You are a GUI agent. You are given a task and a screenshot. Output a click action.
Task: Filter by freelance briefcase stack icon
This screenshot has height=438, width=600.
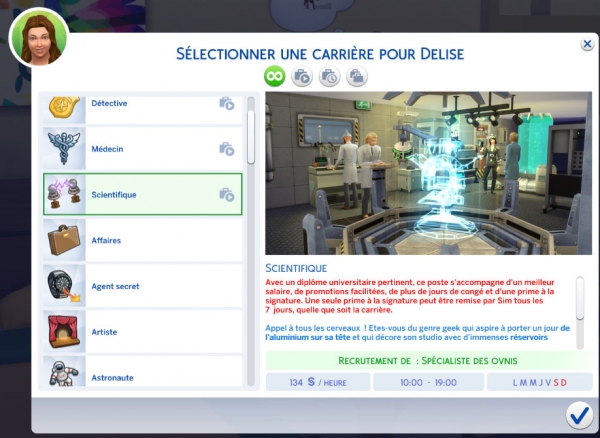click(x=357, y=76)
